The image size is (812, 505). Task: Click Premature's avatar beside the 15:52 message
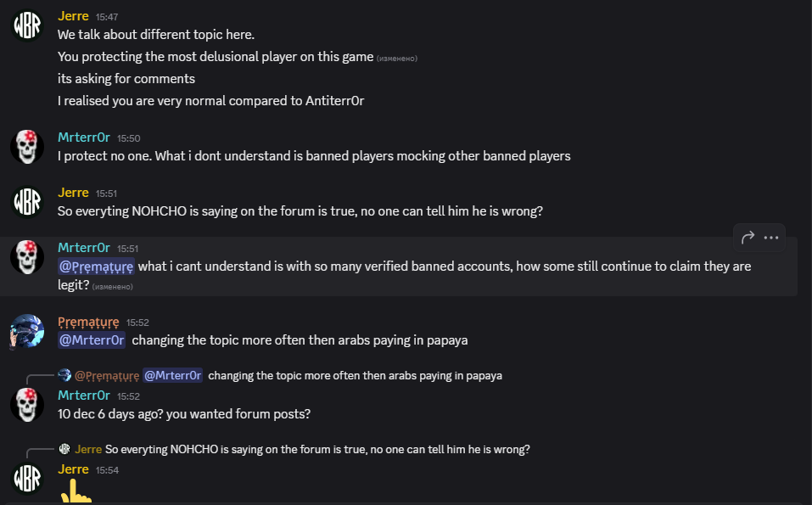point(27,331)
